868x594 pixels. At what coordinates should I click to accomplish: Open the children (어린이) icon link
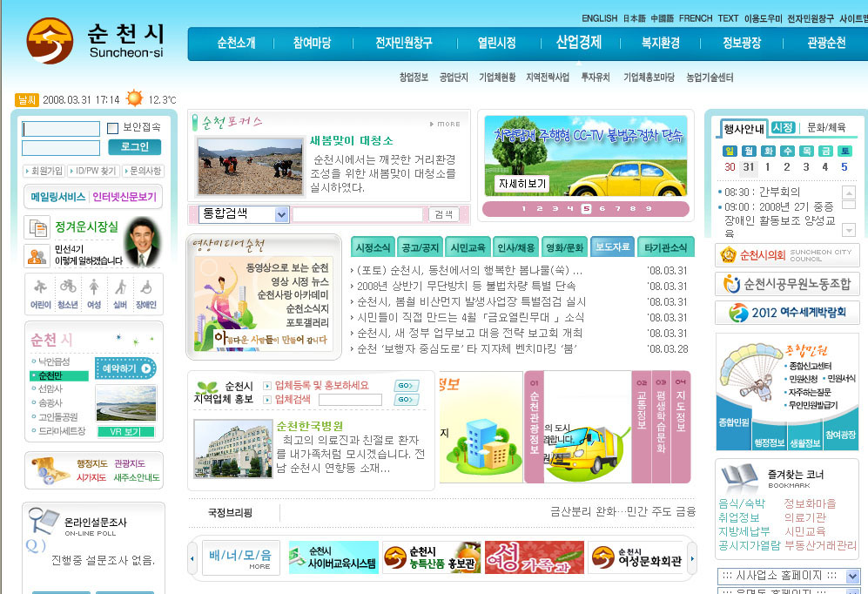pos(40,294)
